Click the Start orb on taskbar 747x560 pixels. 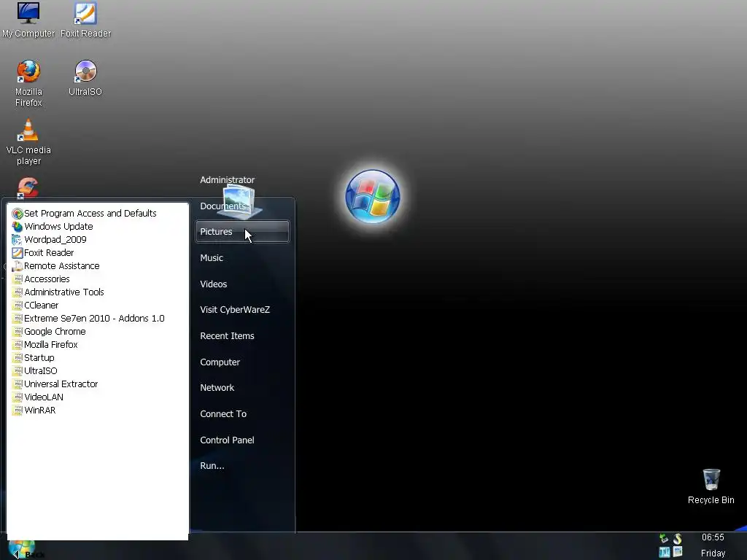pyautogui.click(x=22, y=550)
